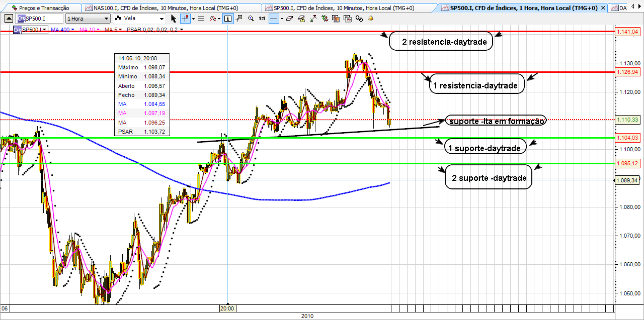Screen dimensions: 644x320
Task: Click the Aberto 1.096,57 row in info box
Action: point(142,86)
